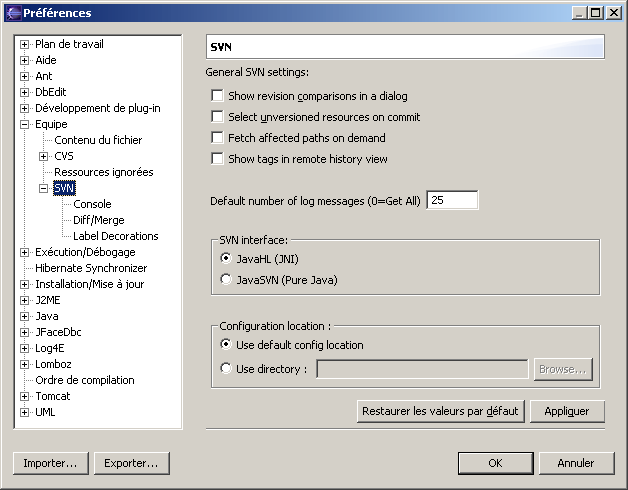The width and height of the screenshot is (628, 490).
Task: Open Label Decorations settings
Action: [115, 236]
